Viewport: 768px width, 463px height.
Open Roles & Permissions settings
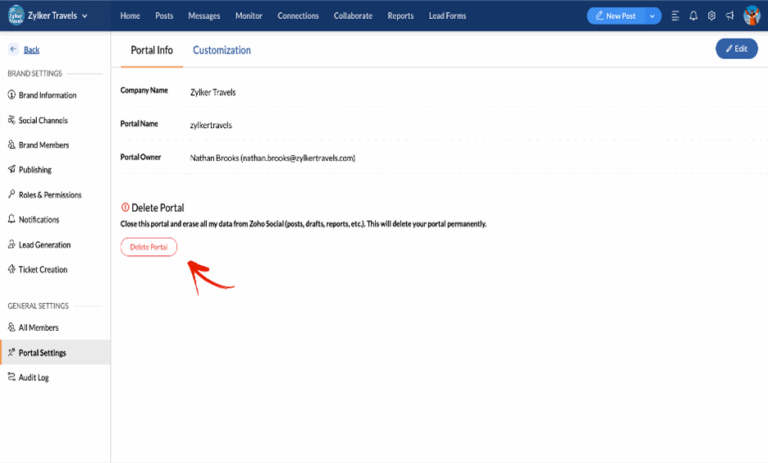(50, 195)
